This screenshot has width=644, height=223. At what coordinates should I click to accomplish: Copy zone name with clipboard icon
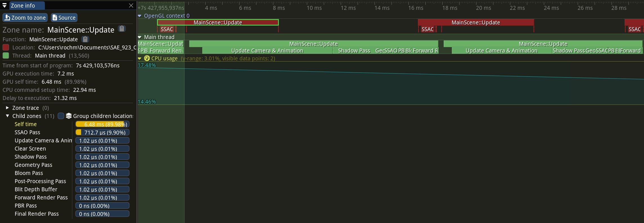tap(122, 29)
